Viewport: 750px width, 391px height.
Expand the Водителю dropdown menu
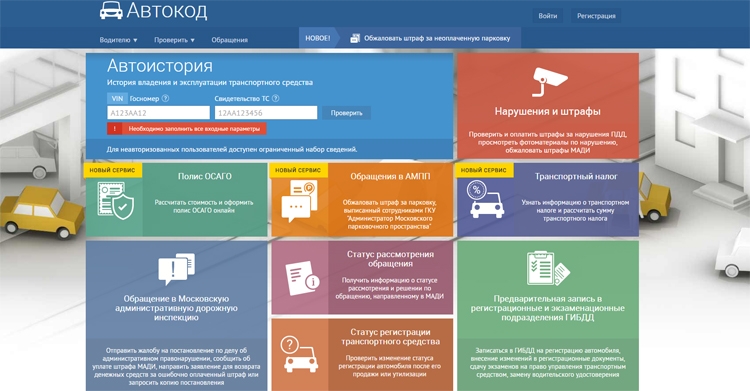(118, 40)
